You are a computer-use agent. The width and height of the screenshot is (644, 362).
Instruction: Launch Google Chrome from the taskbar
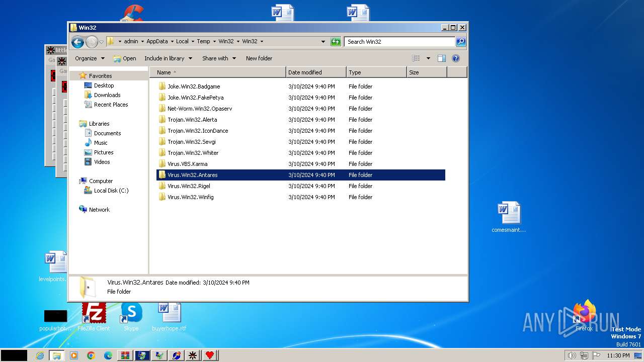(91, 355)
